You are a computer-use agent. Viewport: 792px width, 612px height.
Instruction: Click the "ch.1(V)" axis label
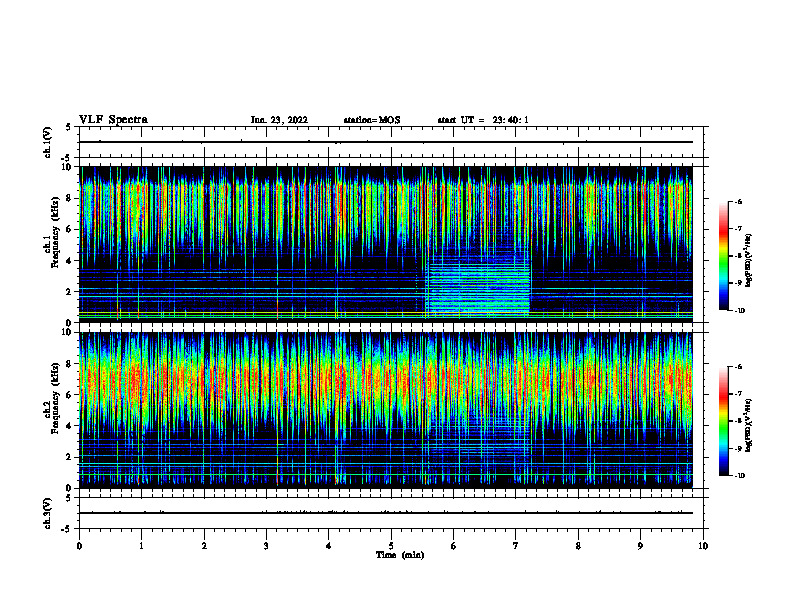(47, 142)
